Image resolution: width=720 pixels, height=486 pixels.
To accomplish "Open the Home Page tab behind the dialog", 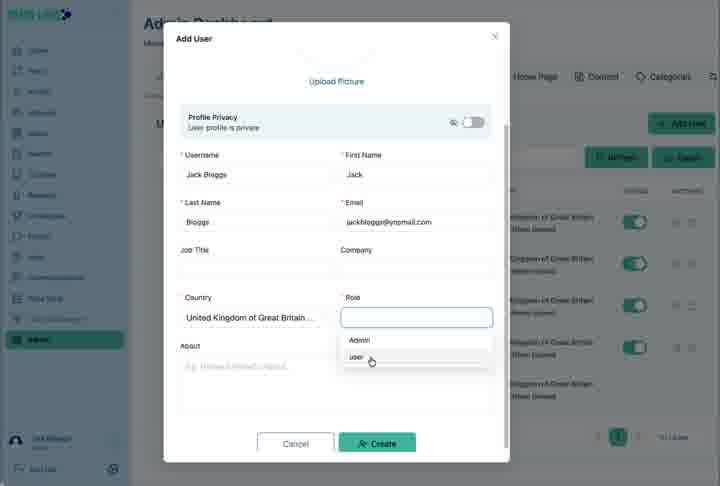I will (535, 77).
